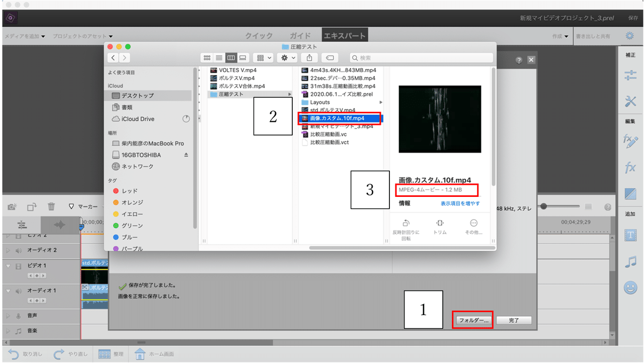Click the 取り消し undo button
This screenshot has height=364, width=644.
25,354
